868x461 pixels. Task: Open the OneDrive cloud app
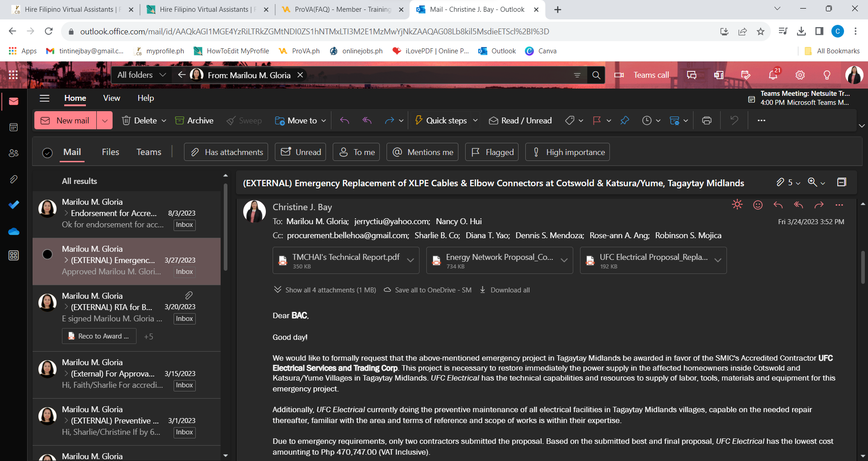click(x=14, y=231)
